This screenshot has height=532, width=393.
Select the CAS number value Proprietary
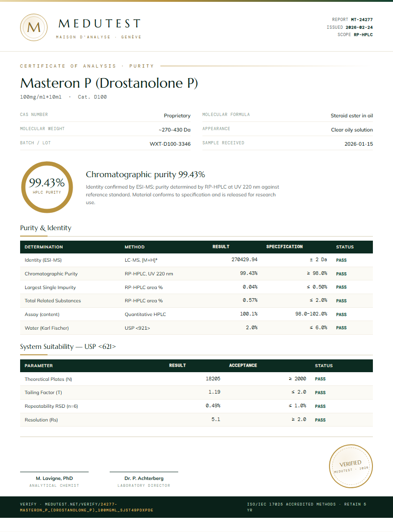click(177, 116)
